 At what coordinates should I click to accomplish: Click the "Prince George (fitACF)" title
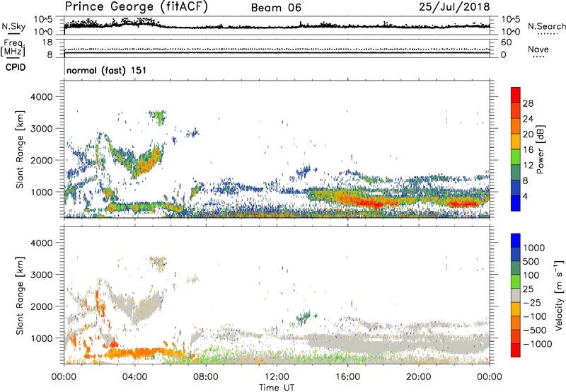tap(137, 7)
